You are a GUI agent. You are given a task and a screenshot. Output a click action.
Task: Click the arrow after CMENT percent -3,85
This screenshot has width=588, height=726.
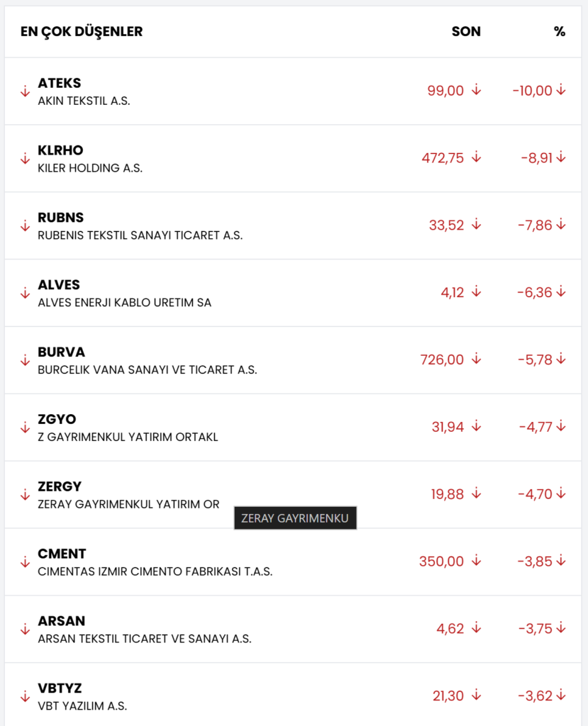pos(561,561)
